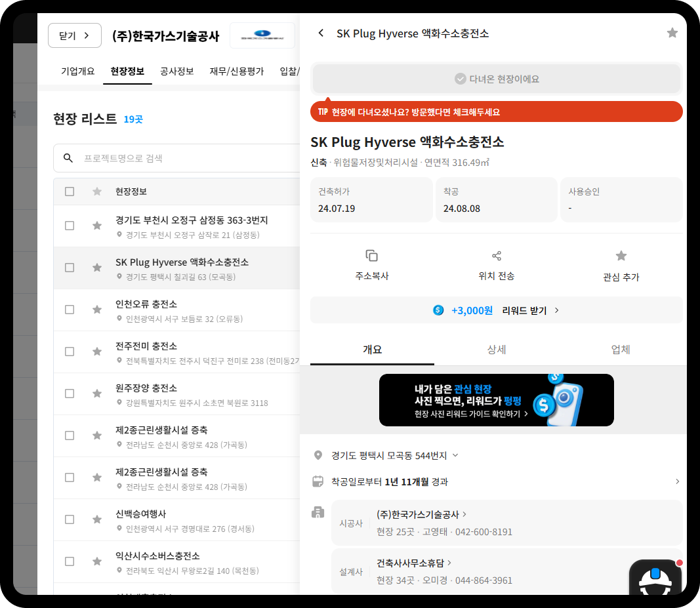Click the phone number 042-600-8191
The height and width of the screenshot is (608, 700).
484,532
